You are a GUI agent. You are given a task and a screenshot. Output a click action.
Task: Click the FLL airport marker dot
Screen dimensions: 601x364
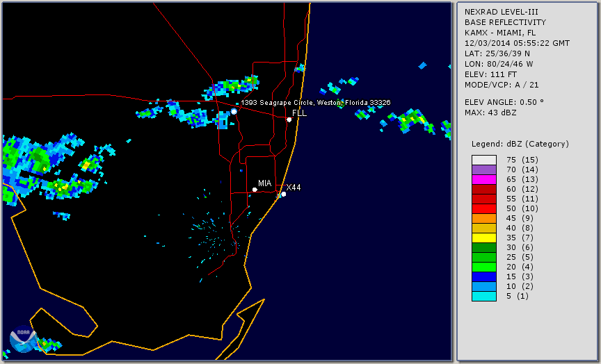(289, 119)
